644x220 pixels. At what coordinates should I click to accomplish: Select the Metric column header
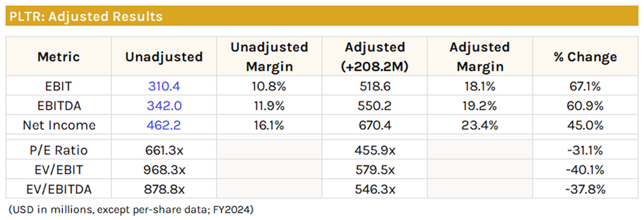[58, 57]
